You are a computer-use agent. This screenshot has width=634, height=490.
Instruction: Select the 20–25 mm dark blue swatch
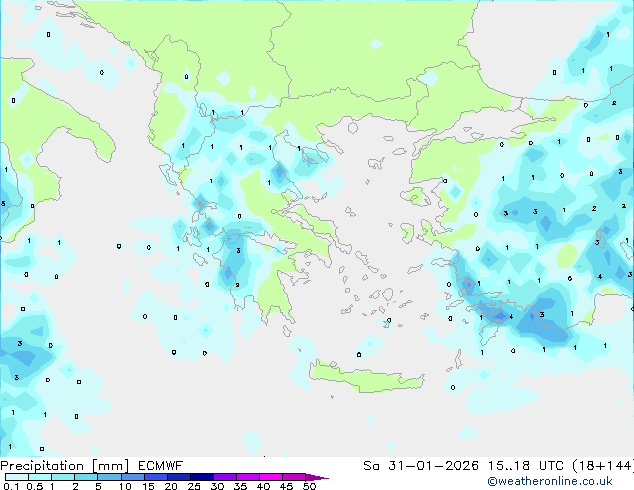(178, 477)
